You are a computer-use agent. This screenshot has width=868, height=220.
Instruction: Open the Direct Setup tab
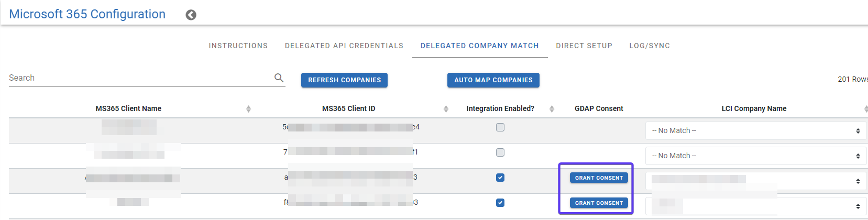584,46
